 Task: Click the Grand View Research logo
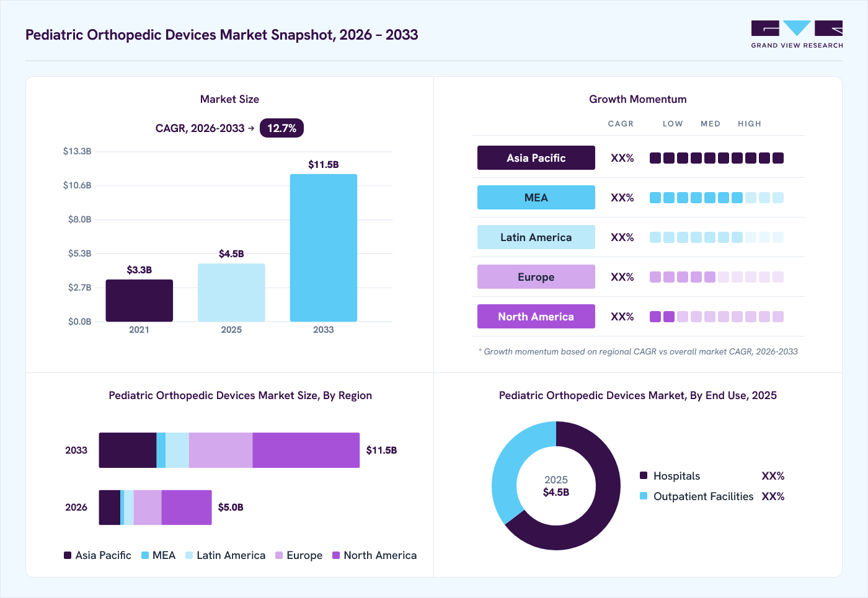797,35
